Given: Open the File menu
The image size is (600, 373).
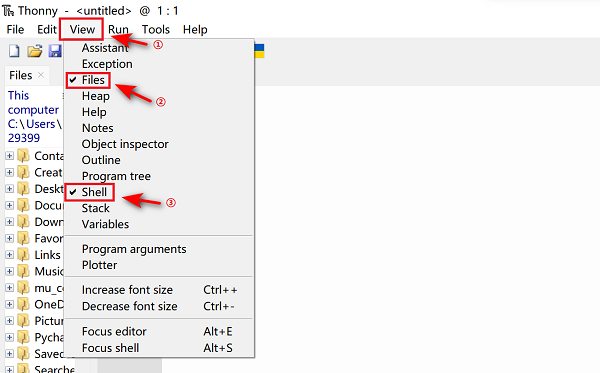Looking at the screenshot, I should click(x=15, y=29).
